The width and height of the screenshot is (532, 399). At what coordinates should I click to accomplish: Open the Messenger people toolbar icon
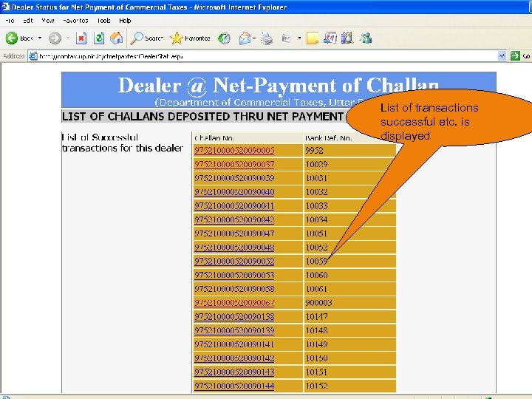pyautogui.click(x=366, y=38)
